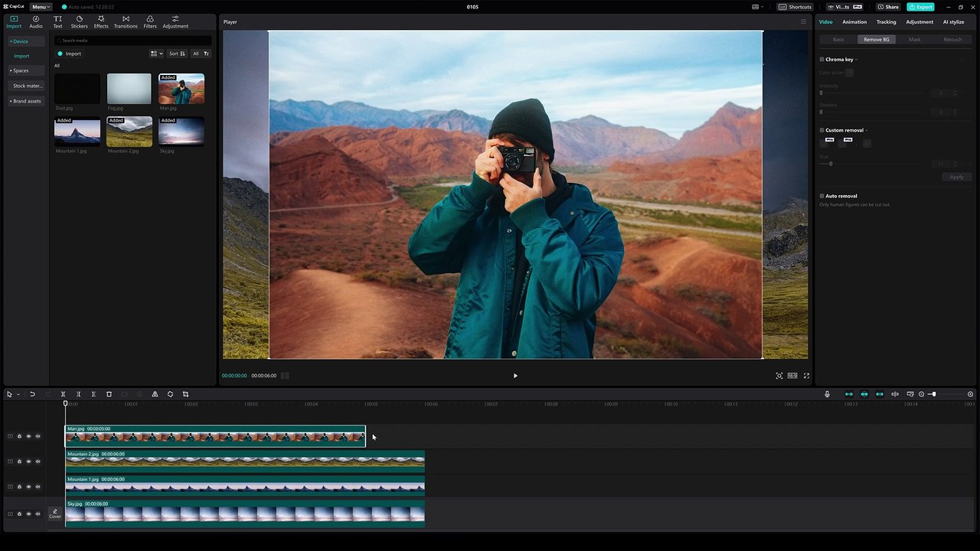Image resolution: width=980 pixels, height=551 pixels.
Task: Click the Share button
Action: [x=888, y=7]
